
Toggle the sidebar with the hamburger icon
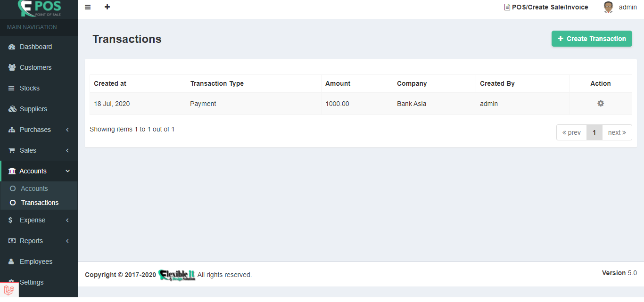tap(88, 7)
